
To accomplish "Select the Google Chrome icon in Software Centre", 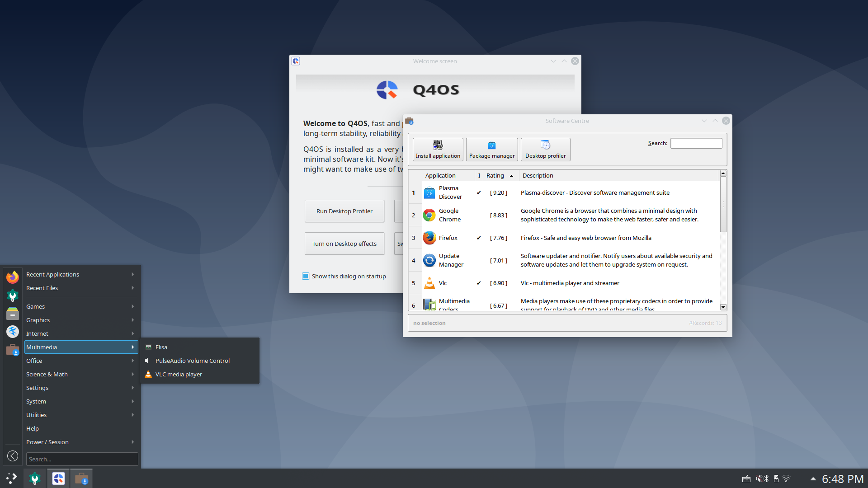I will (x=429, y=215).
